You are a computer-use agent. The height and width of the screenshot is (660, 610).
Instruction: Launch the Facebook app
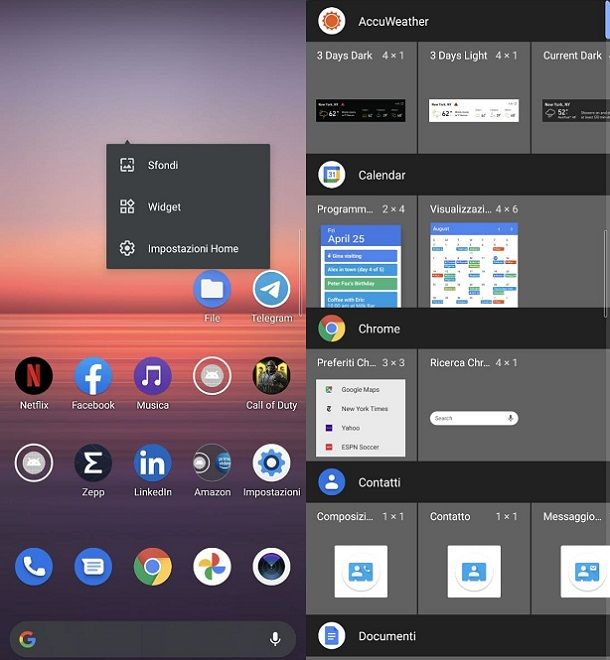click(93, 375)
